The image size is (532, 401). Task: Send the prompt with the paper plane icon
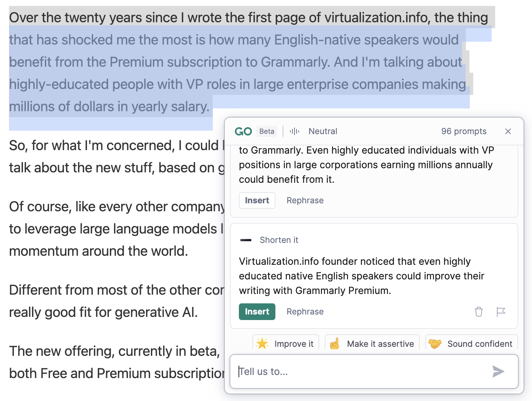coord(498,371)
